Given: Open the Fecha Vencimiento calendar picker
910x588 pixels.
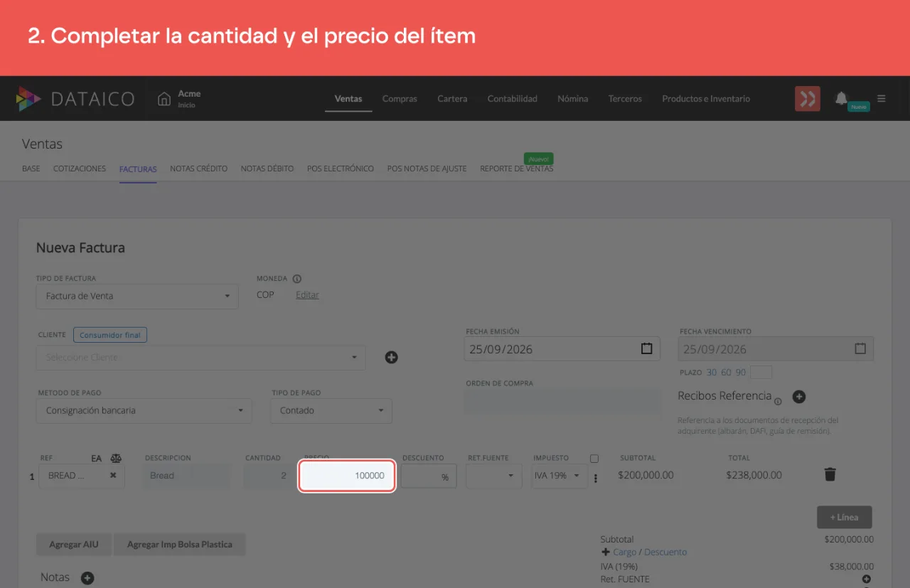Looking at the screenshot, I should tap(860, 349).
